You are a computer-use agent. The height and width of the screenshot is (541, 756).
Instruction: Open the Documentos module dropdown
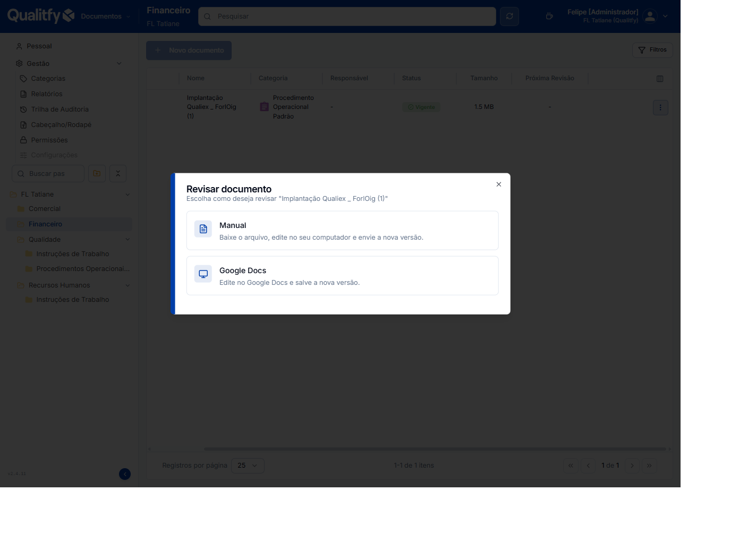pos(105,16)
